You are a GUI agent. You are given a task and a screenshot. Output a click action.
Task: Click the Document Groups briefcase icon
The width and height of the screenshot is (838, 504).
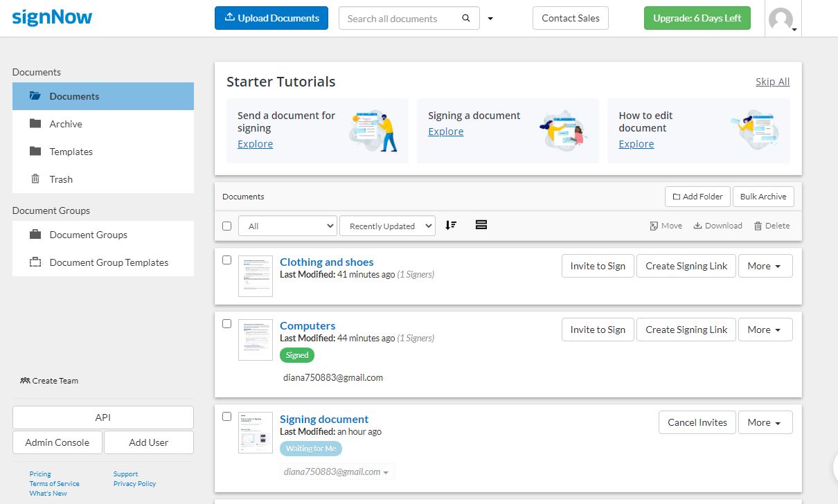[35, 235]
